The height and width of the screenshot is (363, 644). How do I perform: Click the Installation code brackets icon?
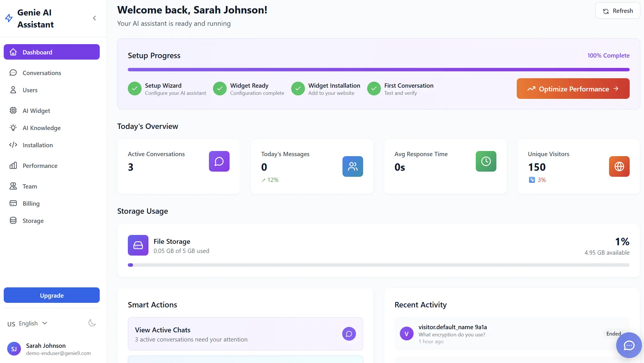[13, 145]
